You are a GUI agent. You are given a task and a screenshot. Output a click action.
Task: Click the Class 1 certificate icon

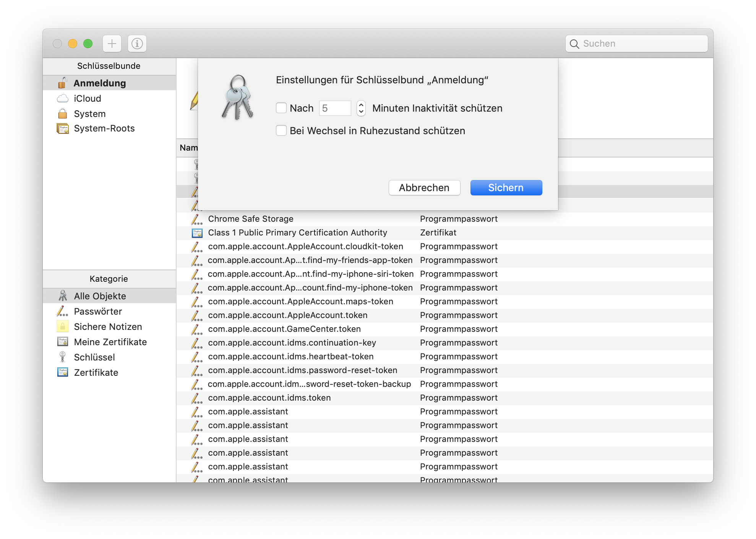(197, 233)
